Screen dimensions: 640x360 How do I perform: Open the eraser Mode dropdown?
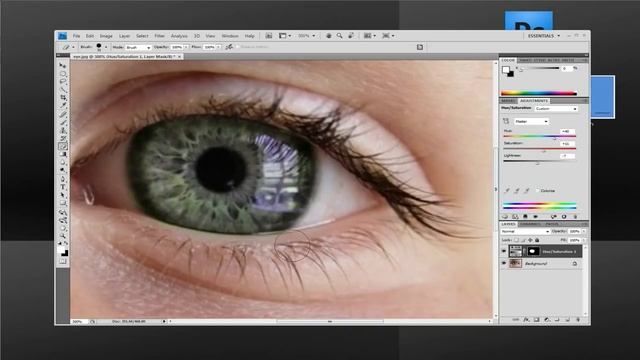(138, 47)
